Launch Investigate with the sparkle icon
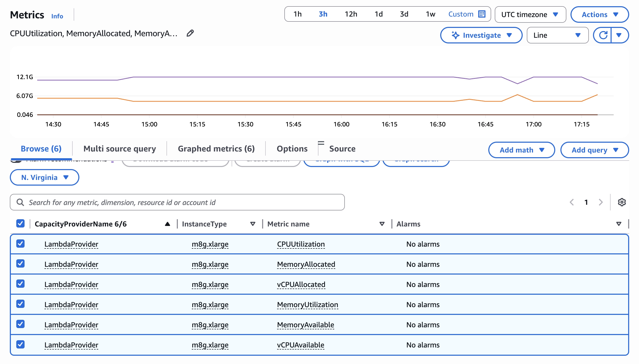The width and height of the screenshot is (639, 364). click(x=455, y=35)
